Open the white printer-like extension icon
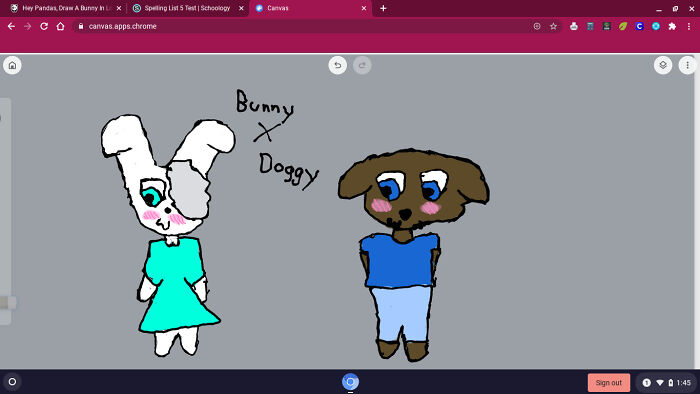This screenshot has height=394, width=700. point(574,26)
